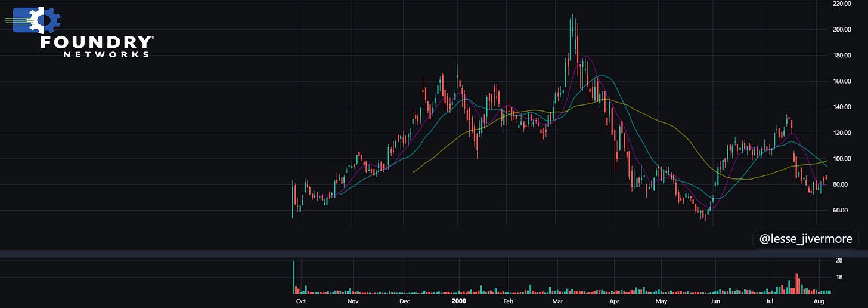Image resolution: width=868 pixels, height=308 pixels.
Task: Select the Jun label on time axis
Action: pos(716,301)
